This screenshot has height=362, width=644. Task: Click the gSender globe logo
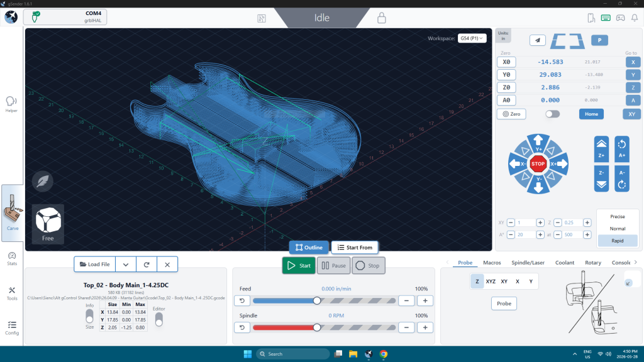click(11, 17)
